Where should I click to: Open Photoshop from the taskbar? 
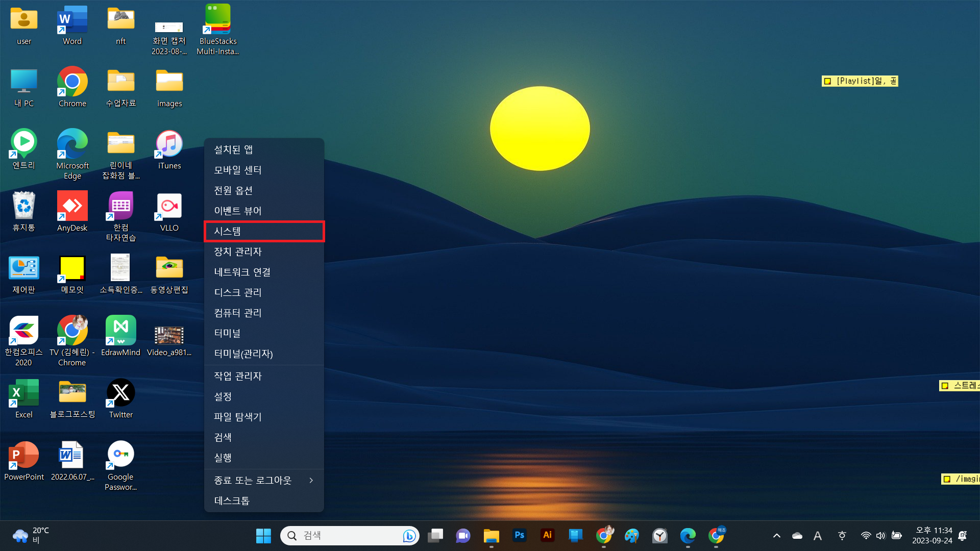tap(520, 535)
